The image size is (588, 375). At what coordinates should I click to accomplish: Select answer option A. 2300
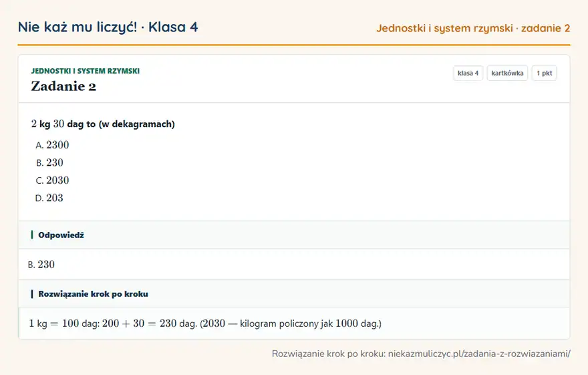(x=52, y=145)
